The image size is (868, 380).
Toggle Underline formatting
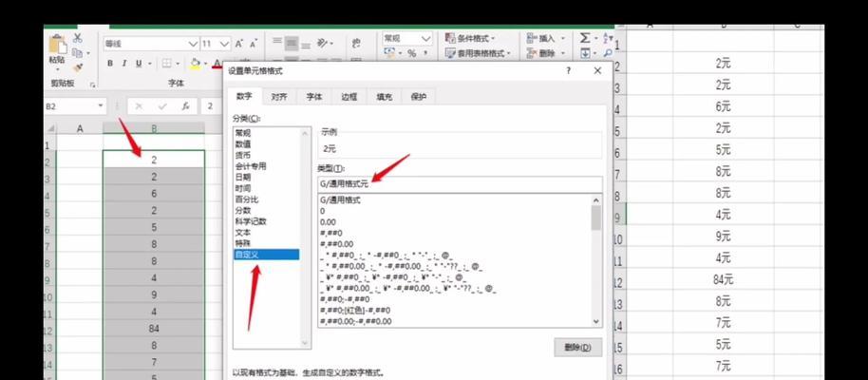pyautogui.click(x=139, y=63)
